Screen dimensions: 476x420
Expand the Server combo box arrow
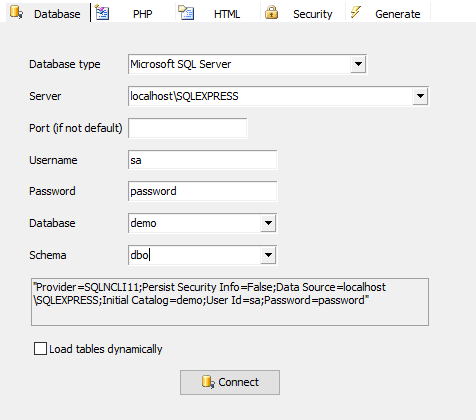tap(420, 96)
